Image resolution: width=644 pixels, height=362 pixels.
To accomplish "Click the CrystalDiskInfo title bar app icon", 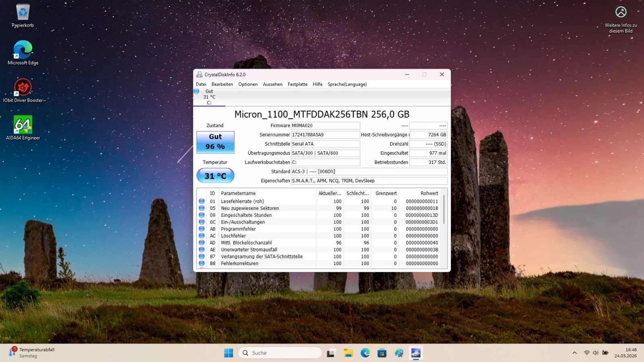I will point(199,74).
